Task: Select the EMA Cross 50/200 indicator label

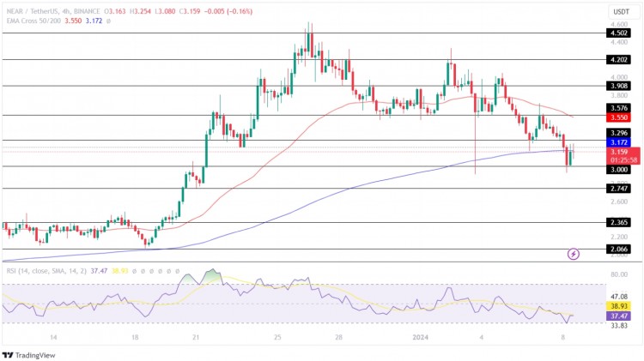Action: pos(38,20)
